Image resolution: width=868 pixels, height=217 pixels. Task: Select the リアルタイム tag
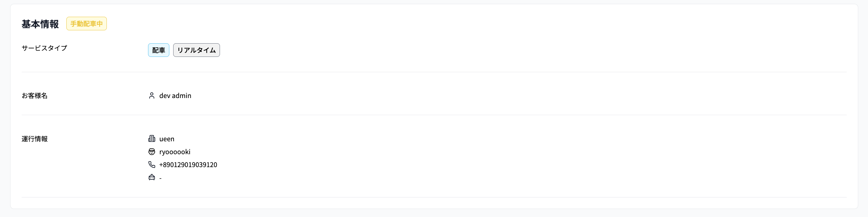click(x=197, y=50)
